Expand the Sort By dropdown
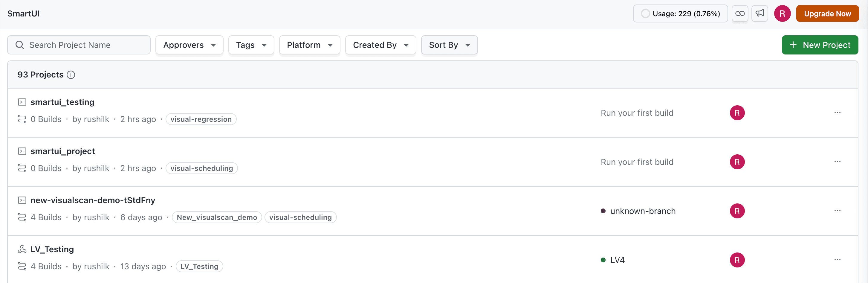The height and width of the screenshot is (283, 868). (x=449, y=45)
